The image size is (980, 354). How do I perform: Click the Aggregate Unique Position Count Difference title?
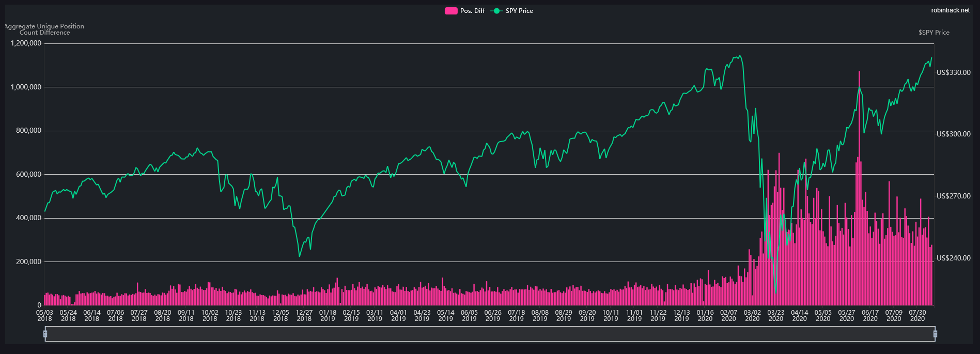(x=44, y=29)
